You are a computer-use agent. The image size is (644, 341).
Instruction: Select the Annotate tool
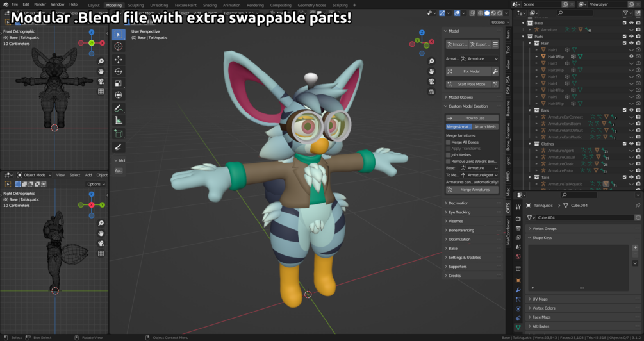tap(119, 108)
